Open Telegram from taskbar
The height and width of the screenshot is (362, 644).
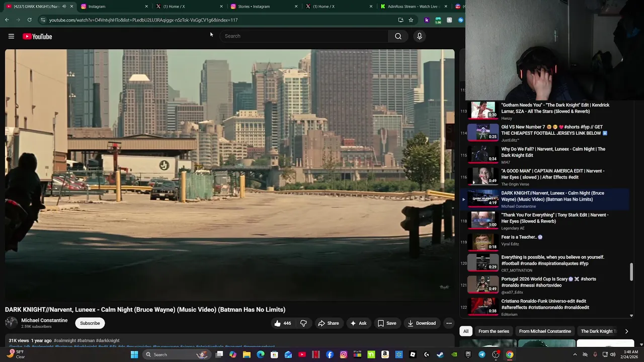point(482,354)
